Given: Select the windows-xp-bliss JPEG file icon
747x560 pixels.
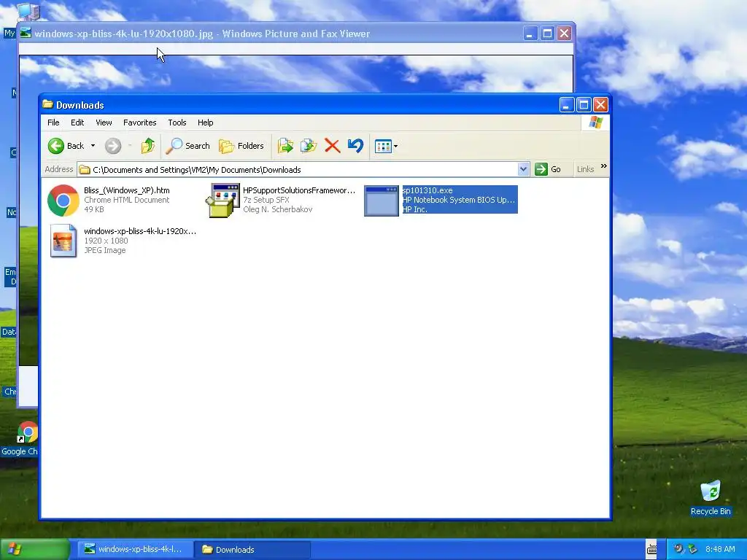Looking at the screenshot, I should point(63,241).
